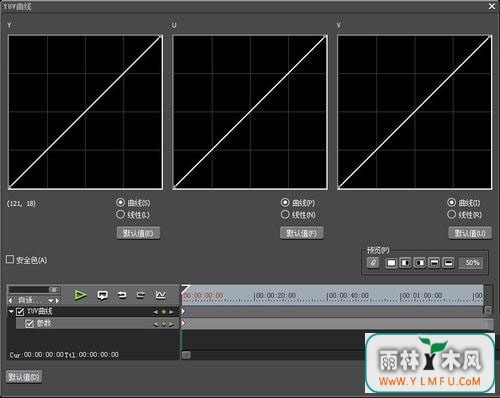The image size is (500, 398).
Task: Select the left-half split preview icon
Action: (405, 263)
